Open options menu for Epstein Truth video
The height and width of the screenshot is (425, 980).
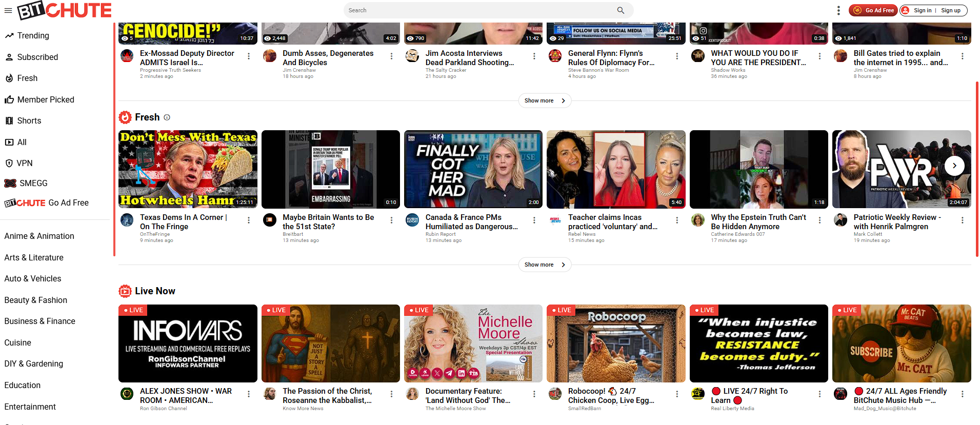(x=819, y=220)
